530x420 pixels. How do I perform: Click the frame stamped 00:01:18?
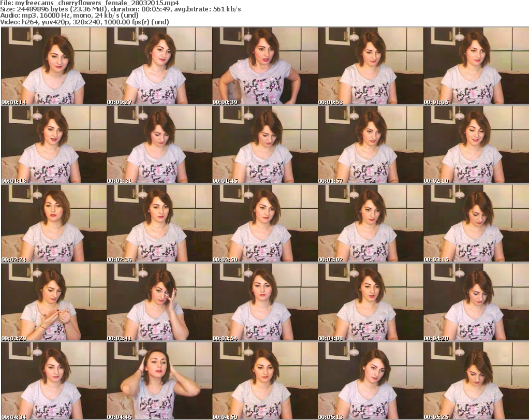[54, 144]
